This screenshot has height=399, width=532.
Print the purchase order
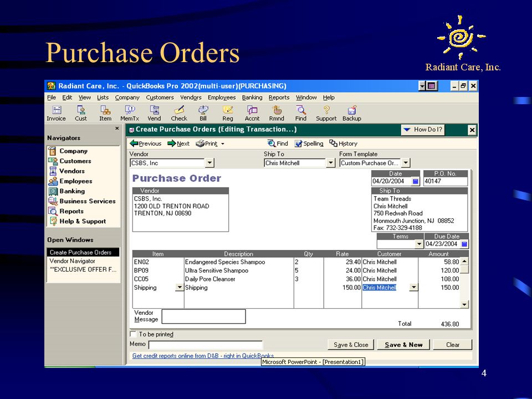pos(207,144)
